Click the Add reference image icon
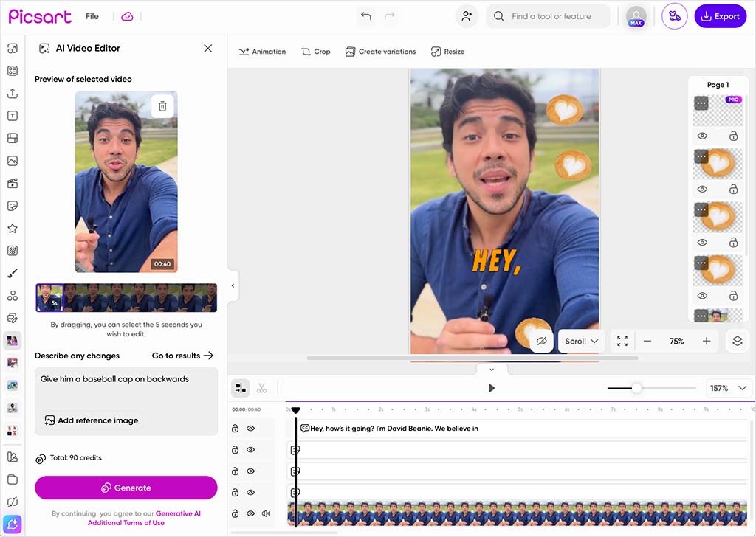 pos(49,420)
